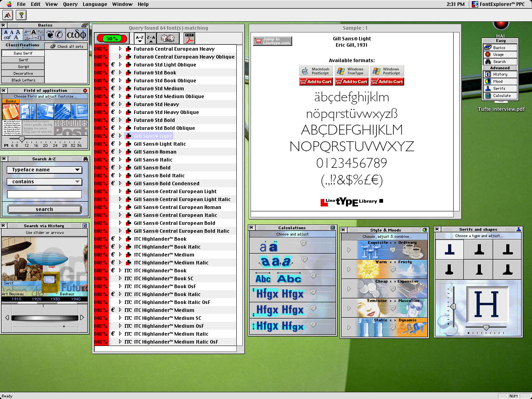Select the Greek letters icon in the Basics panel
The width and height of the screenshot is (532, 399).
pyautogui.click(x=76, y=35)
